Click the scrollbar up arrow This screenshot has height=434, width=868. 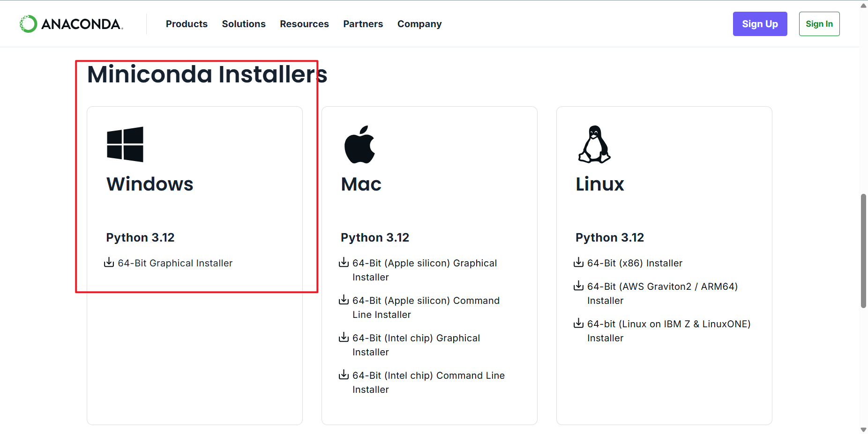(863, 6)
